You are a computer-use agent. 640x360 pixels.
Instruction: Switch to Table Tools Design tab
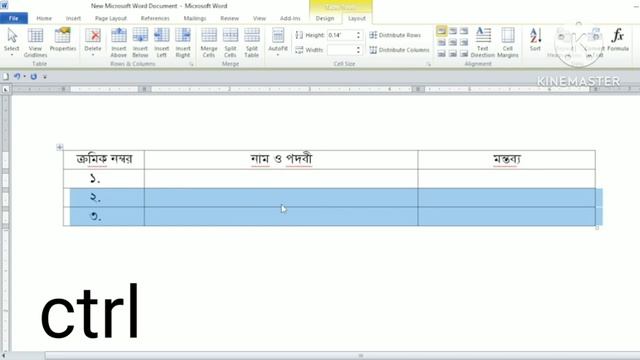[x=325, y=18]
